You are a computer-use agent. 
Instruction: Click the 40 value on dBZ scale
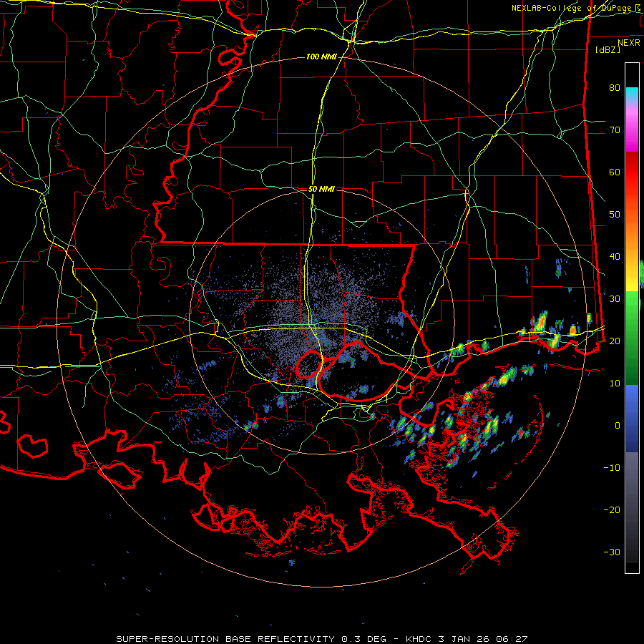click(x=615, y=257)
